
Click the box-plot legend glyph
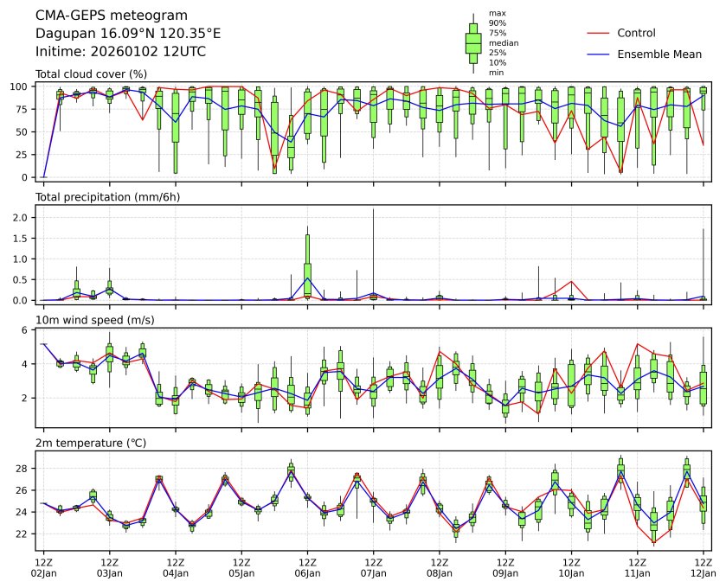click(473, 43)
